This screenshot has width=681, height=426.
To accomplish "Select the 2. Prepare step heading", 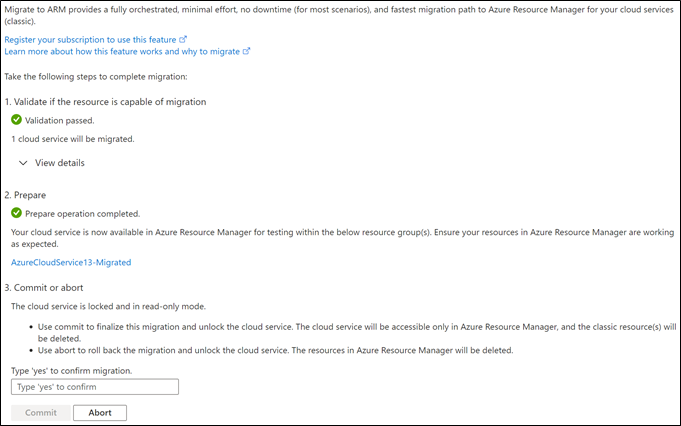I will [25, 195].
